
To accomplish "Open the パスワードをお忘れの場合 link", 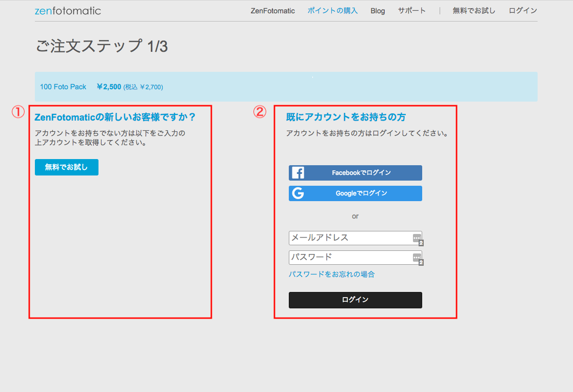I will [331, 275].
